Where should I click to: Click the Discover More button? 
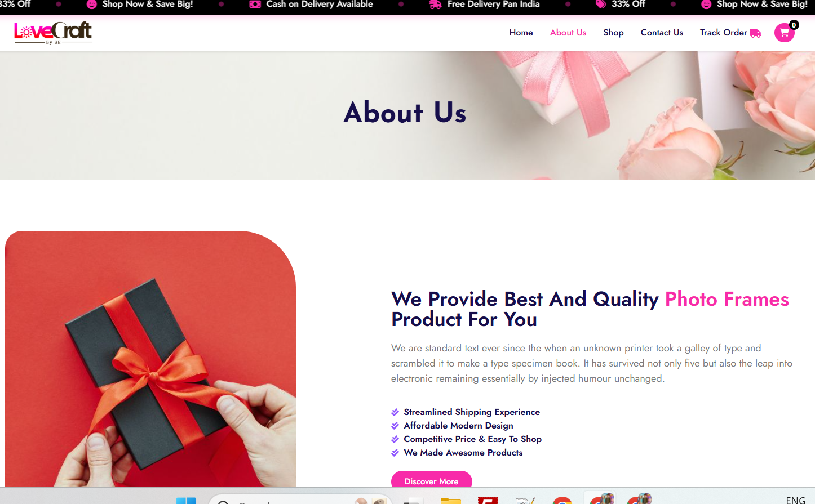coord(432,480)
